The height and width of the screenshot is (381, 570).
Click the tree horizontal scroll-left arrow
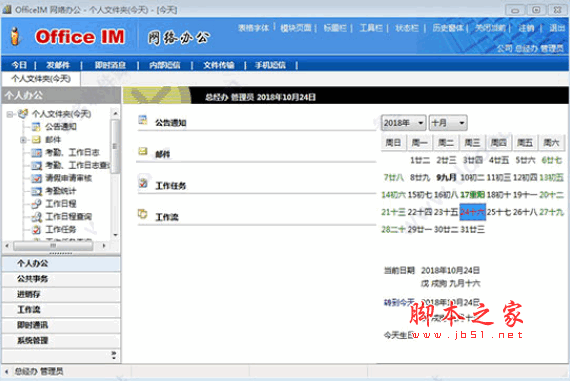click(7, 246)
